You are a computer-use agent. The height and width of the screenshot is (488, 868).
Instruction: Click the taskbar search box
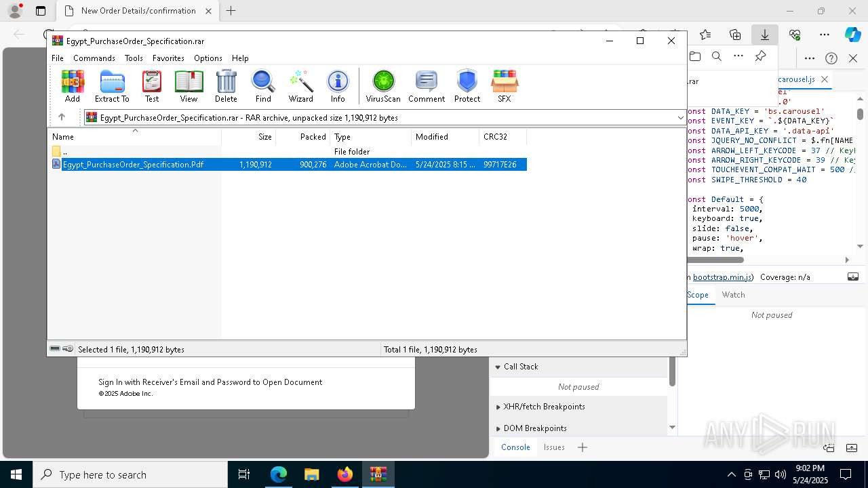(130, 474)
